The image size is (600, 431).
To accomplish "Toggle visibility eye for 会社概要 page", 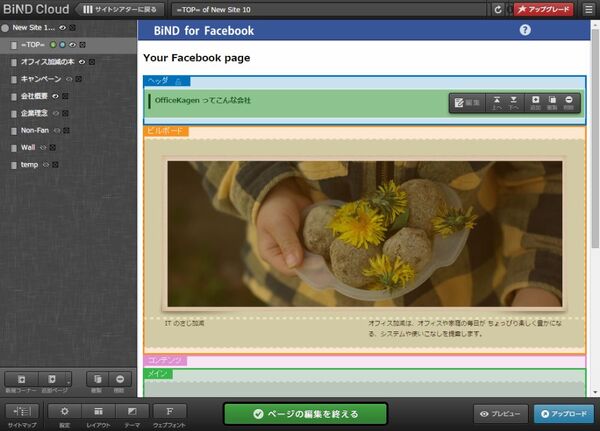I will click(x=55, y=96).
